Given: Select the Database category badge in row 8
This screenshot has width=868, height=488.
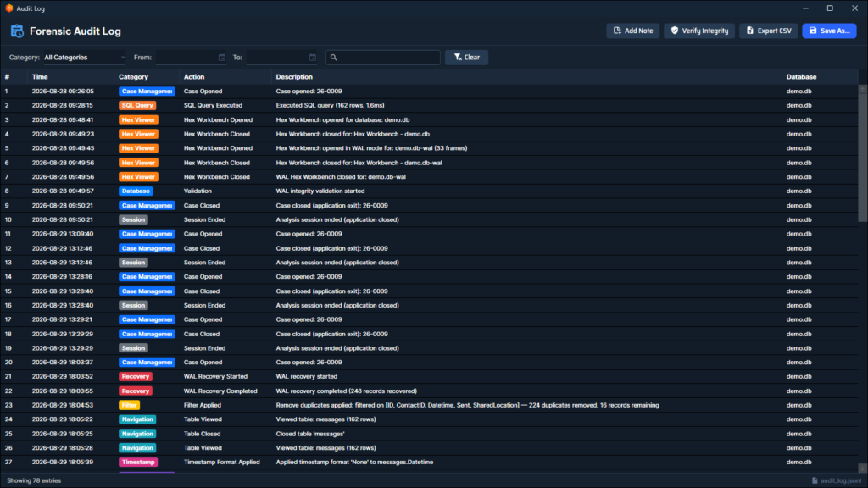Looking at the screenshot, I should pyautogui.click(x=136, y=191).
